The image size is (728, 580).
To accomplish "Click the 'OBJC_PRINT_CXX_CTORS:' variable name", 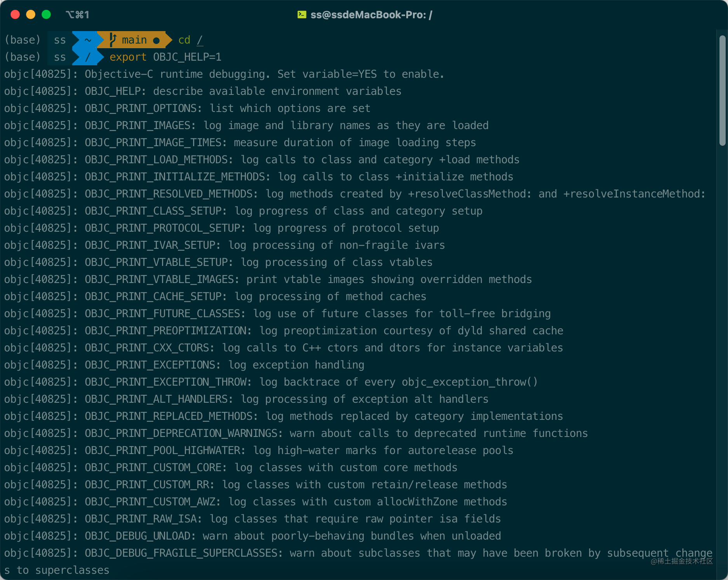I will click(x=150, y=348).
